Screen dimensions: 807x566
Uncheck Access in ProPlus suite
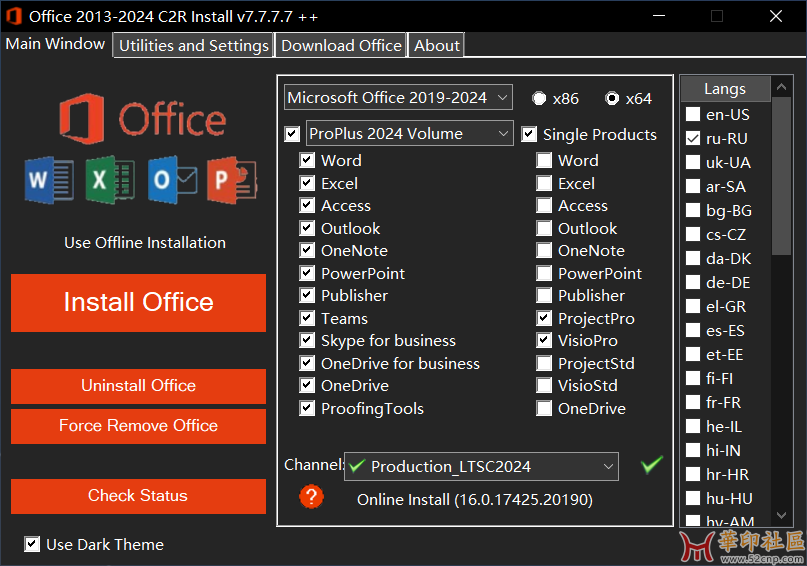307,205
